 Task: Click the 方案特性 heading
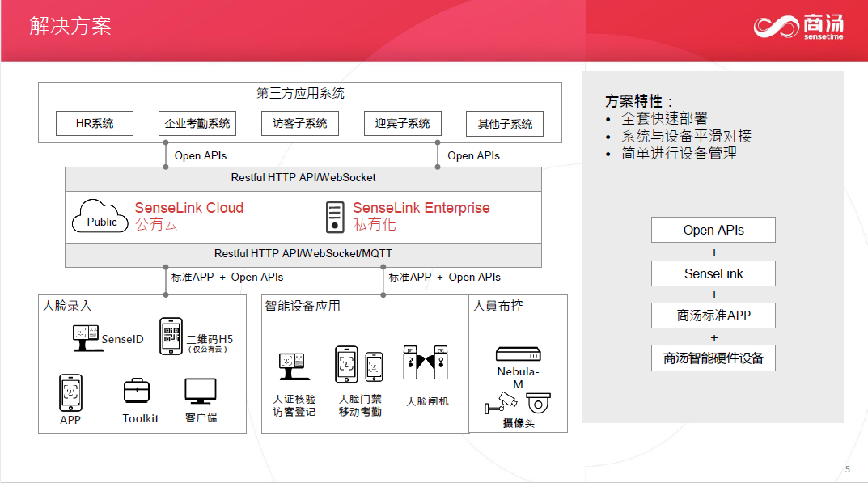point(639,101)
